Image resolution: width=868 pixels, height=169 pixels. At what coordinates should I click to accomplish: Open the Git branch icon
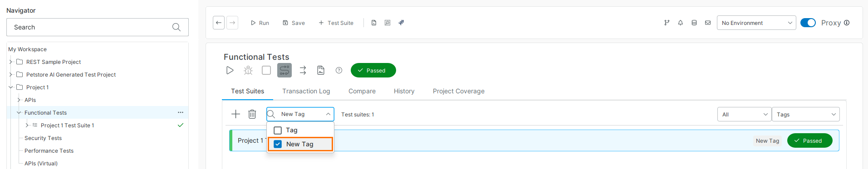point(667,23)
